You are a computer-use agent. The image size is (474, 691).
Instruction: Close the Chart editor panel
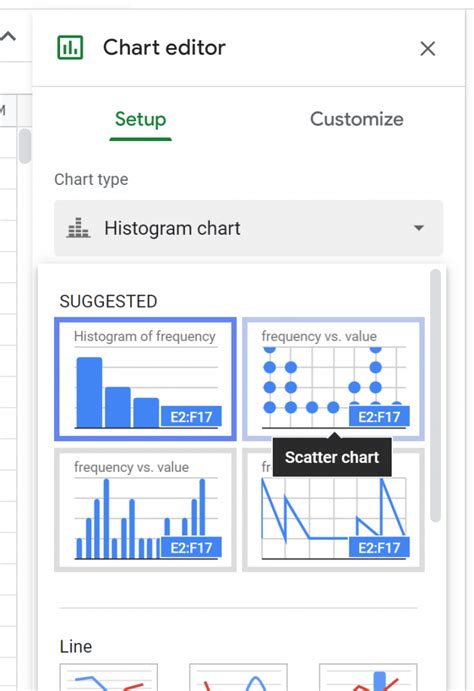[427, 48]
